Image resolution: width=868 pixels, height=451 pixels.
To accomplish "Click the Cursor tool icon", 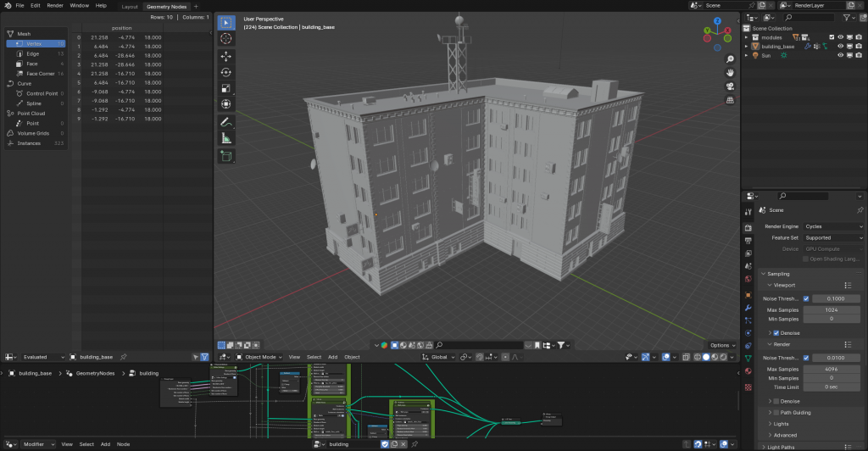I will point(226,38).
